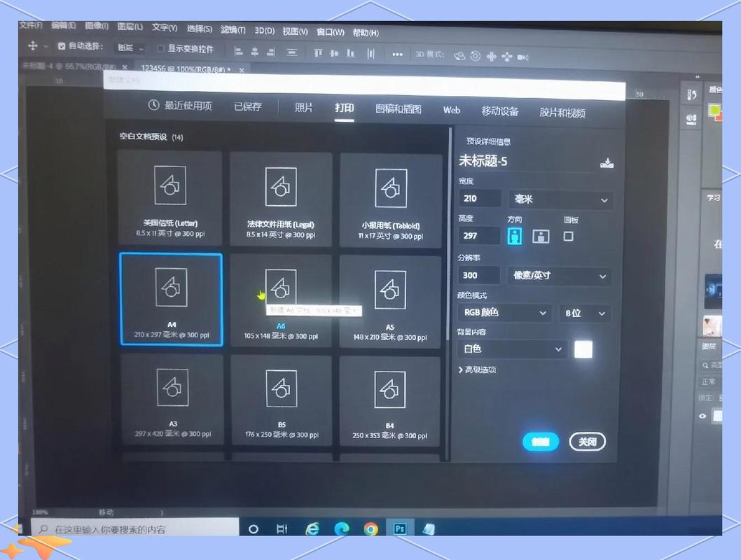Click the distribute horizontally icon
The width and height of the screenshot is (741, 560).
371,54
